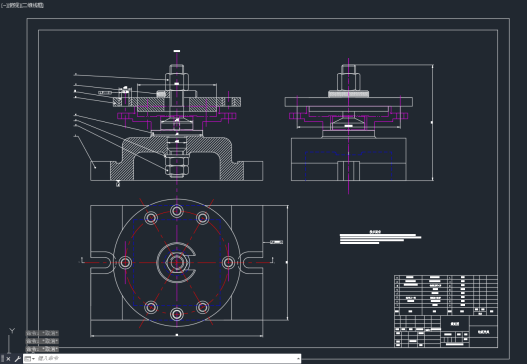Open the viewport controls label at top-left
The image size is (527, 364).
(22, 5)
